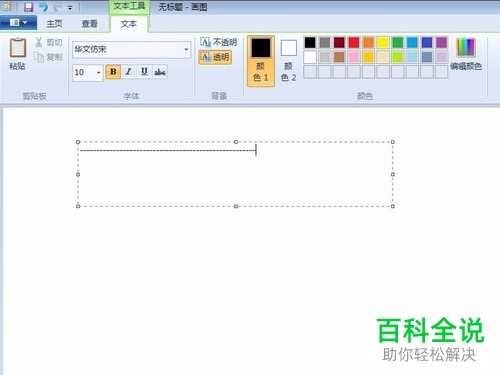The width and height of the screenshot is (500, 375).
Task: Toggle Bold formatting button
Action: click(x=113, y=72)
